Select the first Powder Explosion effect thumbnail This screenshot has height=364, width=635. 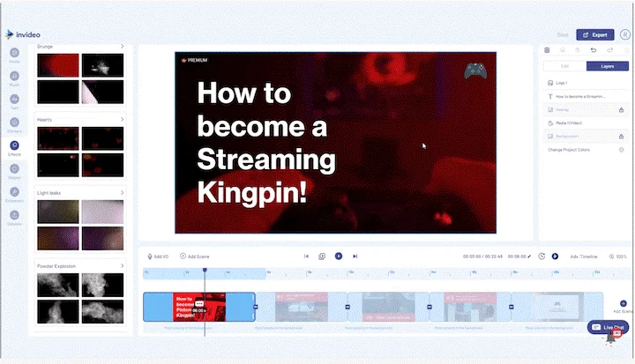(x=58, y=285)
